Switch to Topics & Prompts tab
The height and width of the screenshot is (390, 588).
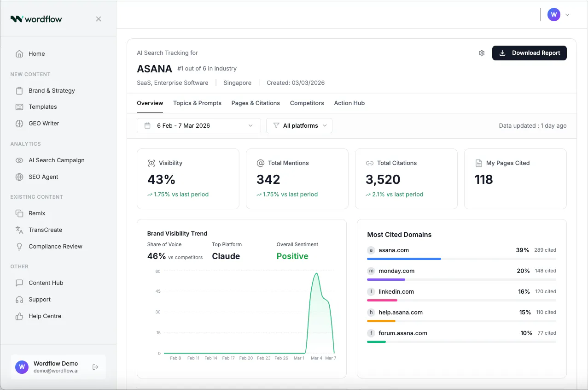coord(197,103)
